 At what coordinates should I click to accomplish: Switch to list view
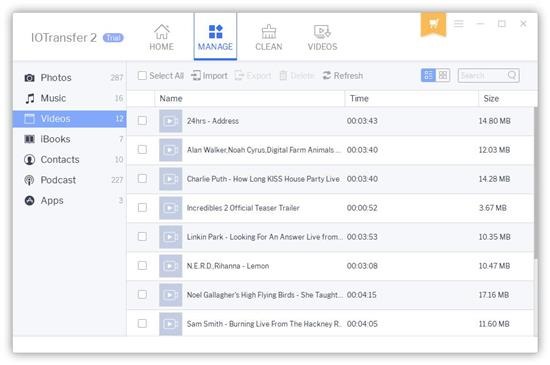pyautogui.click(x=428, y=75)
